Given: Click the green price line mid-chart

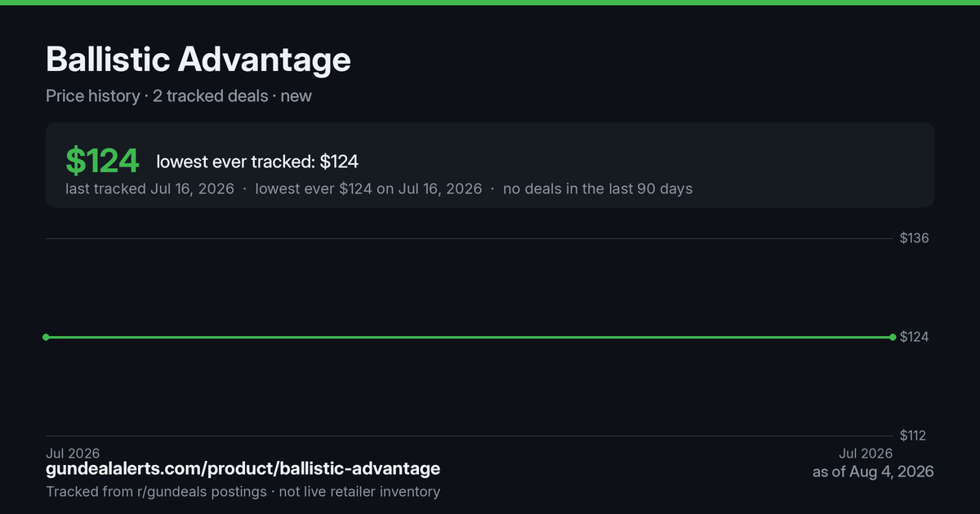Looking at the screenshot, I should click(470, 337).
